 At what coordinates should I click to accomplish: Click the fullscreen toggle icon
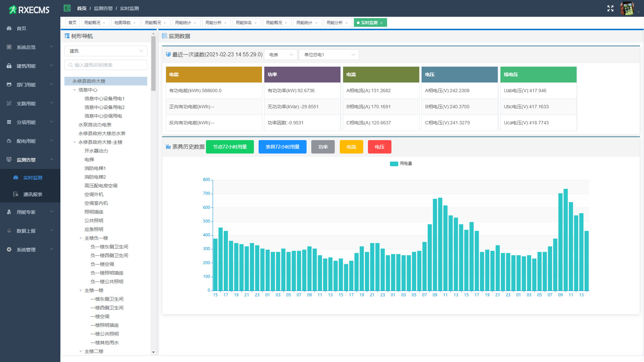610,8
